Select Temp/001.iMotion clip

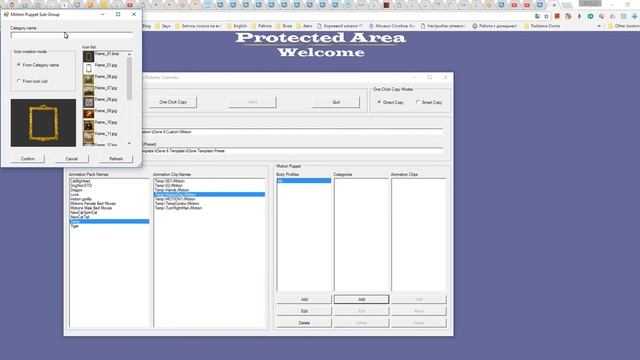(169, 181)
